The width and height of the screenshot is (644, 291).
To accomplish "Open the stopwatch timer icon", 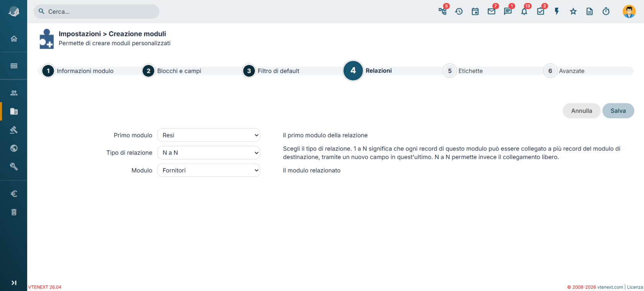I will click(x=606, y=11).
